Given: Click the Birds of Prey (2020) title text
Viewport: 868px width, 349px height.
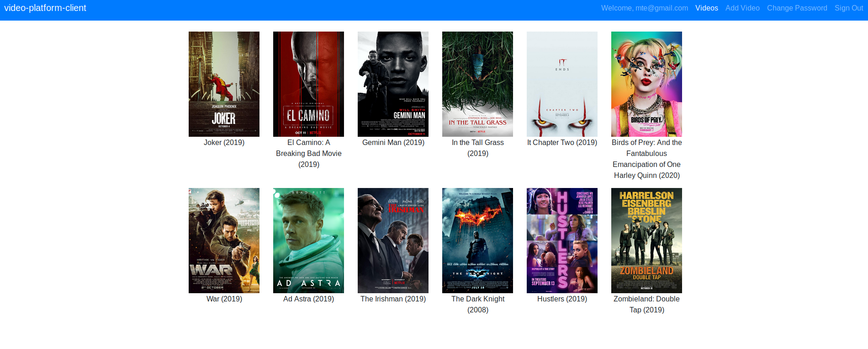Looking at the screenshot, I should coord(646,159).
